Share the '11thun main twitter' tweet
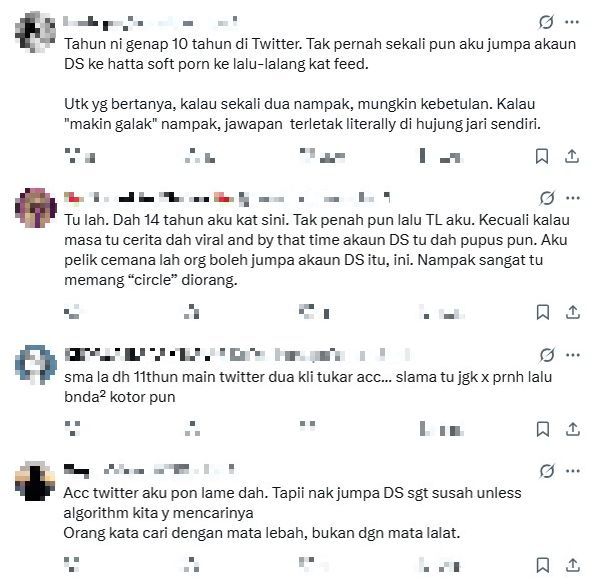The height and width of the screenshot is (586, 597). 573,429
